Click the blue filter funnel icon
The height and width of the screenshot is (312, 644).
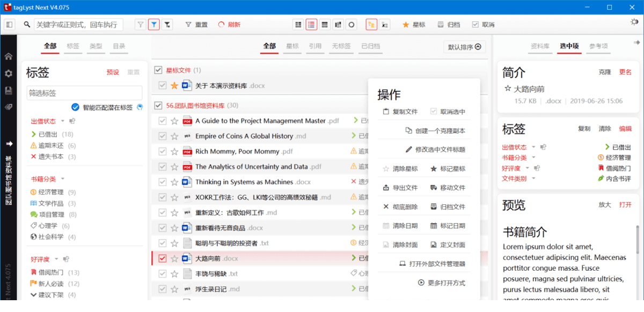(x=154, y=25)
